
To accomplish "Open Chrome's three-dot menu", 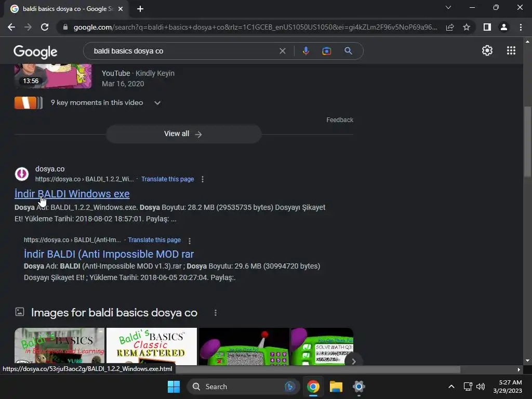I will click(x=521, y=27).
